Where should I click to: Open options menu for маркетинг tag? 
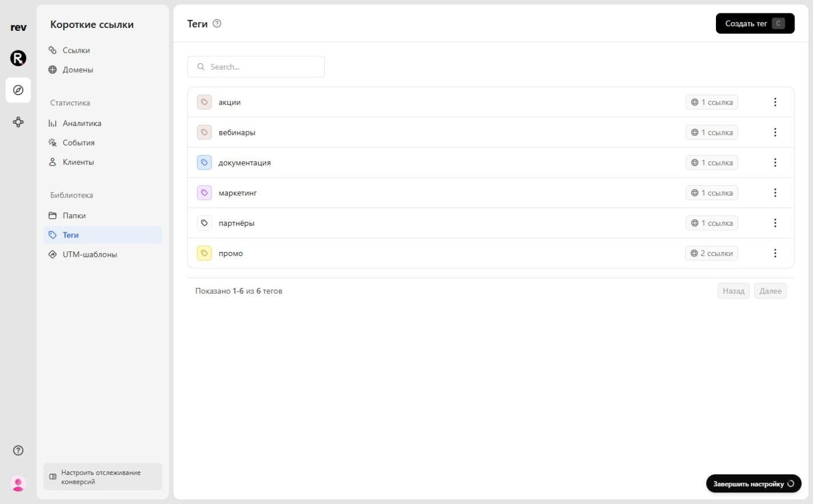coord(775,193)
